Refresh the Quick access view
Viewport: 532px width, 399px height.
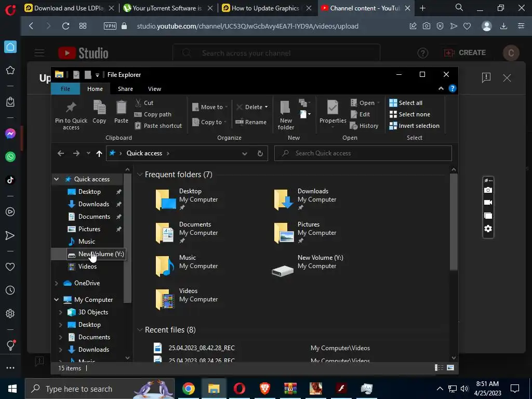tap(260, 153)
